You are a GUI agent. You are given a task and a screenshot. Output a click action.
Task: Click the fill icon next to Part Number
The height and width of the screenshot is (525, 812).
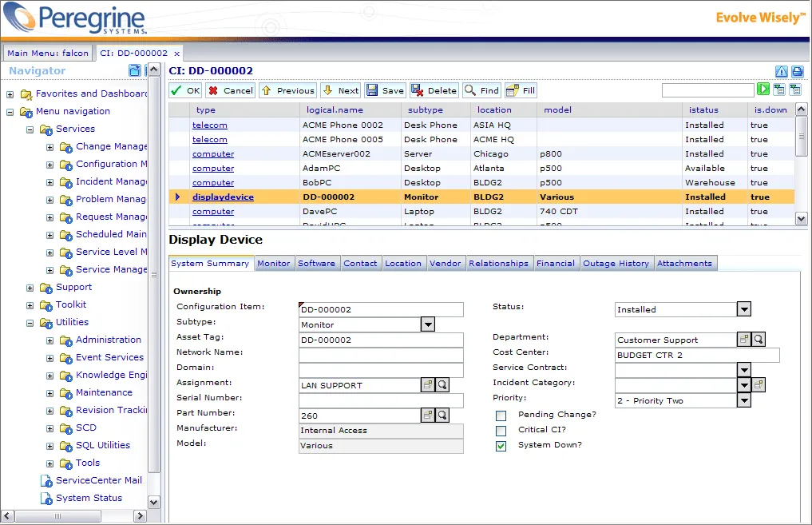click(x=428, y=416)
